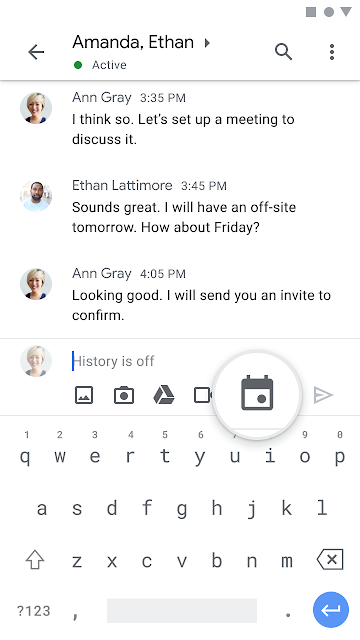Tap Ann Gray's avatar at 3:35 PM
This screenshot has height=640, width=360.
36,108
